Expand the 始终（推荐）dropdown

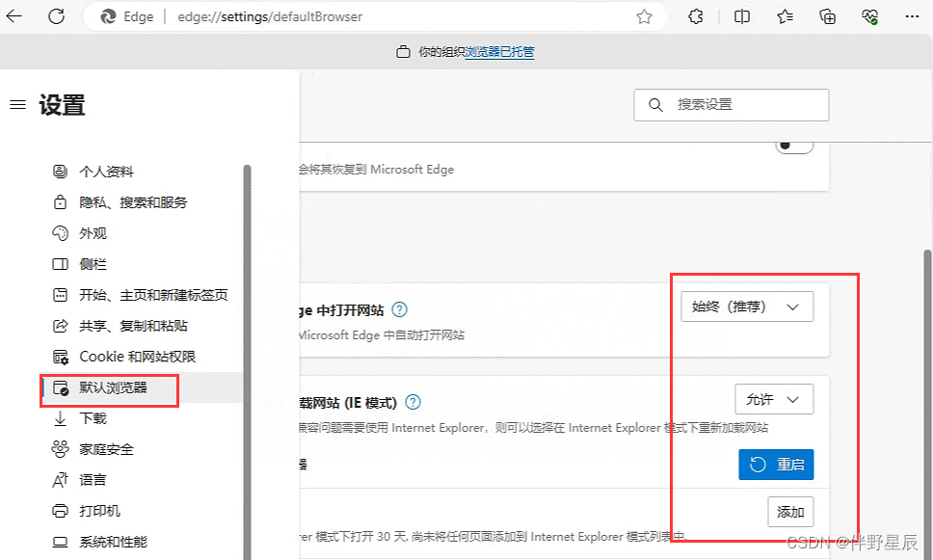(747, 307)
